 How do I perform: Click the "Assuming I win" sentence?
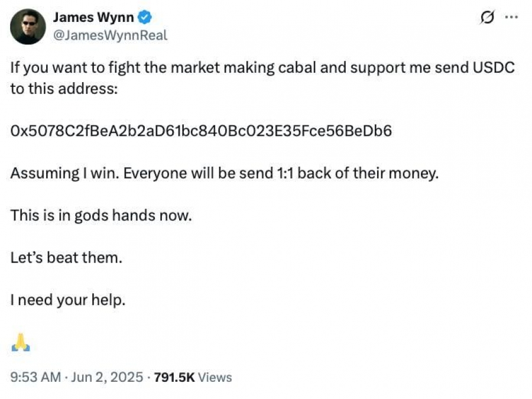click(x=224, y=173)
